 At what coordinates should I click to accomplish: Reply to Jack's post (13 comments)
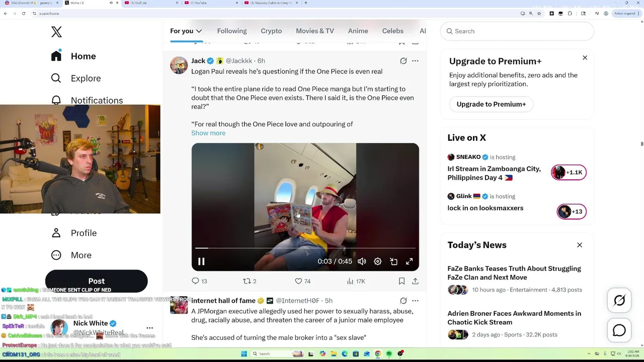pos(200,281)
